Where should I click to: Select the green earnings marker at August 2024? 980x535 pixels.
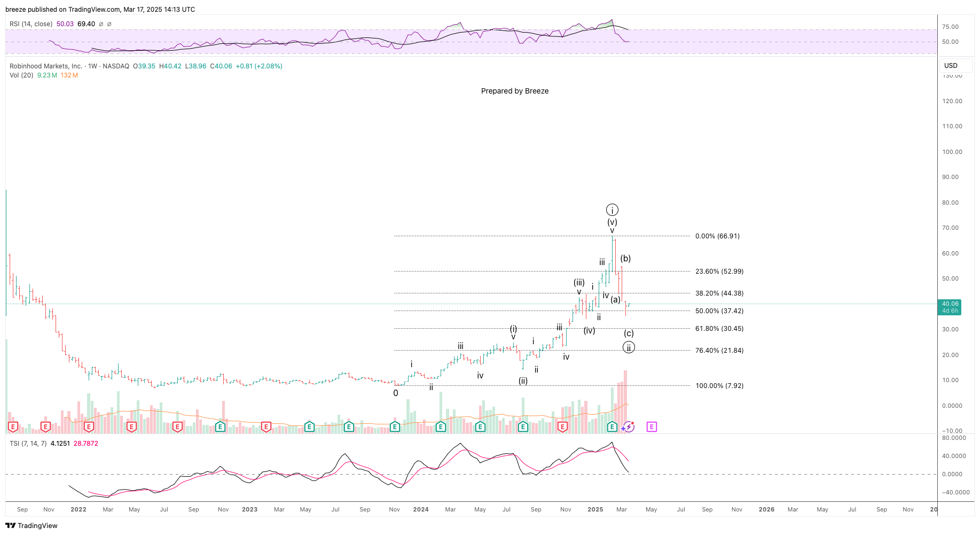pyautogui.click(x=523, y=427)
